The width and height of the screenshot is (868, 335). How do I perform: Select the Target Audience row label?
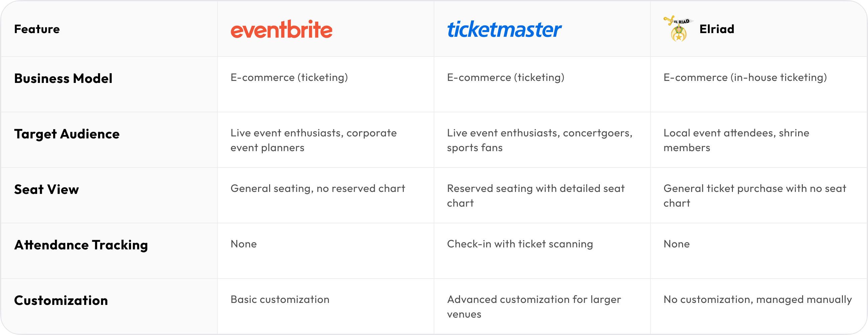67,134
